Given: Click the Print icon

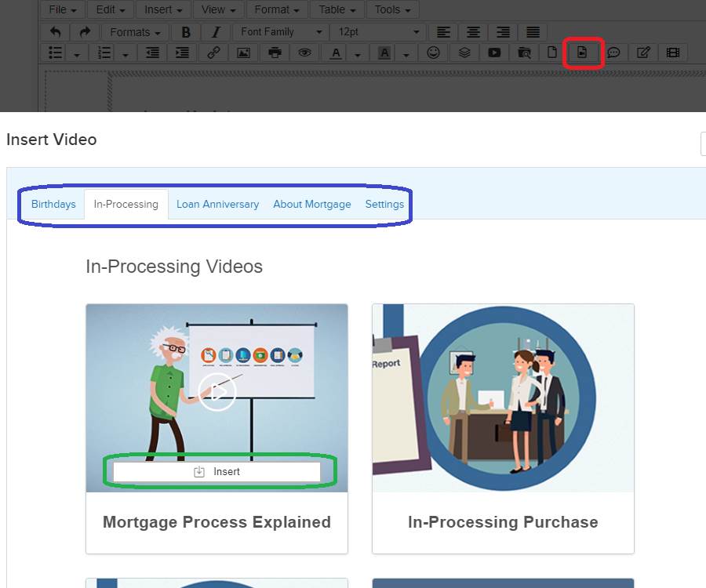Looking at the screenshot, I should (275, 53).
